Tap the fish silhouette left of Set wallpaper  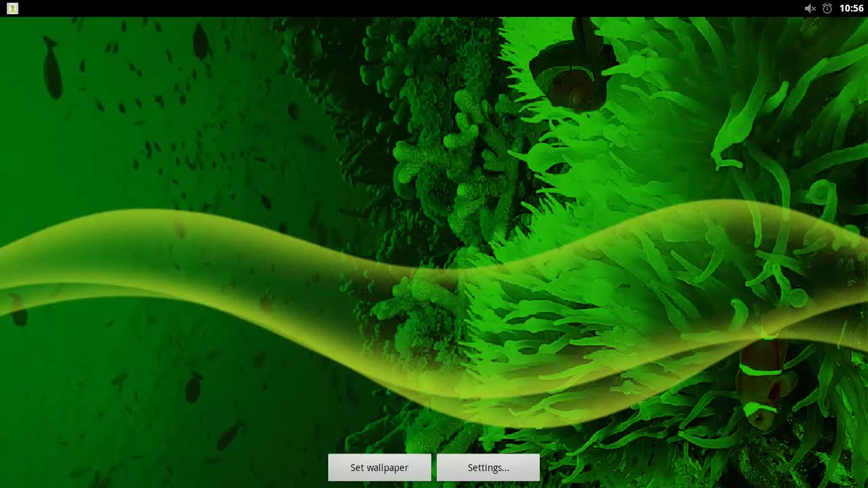pos(229,435)
